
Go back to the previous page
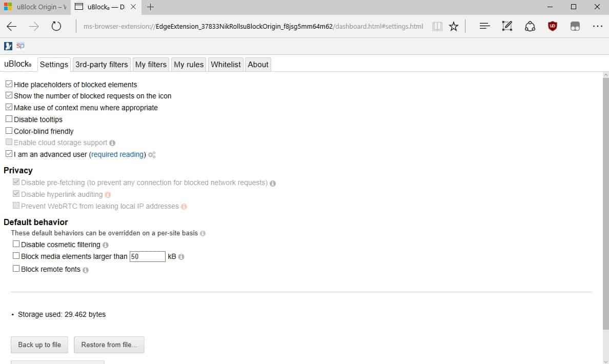click(12, 27)
